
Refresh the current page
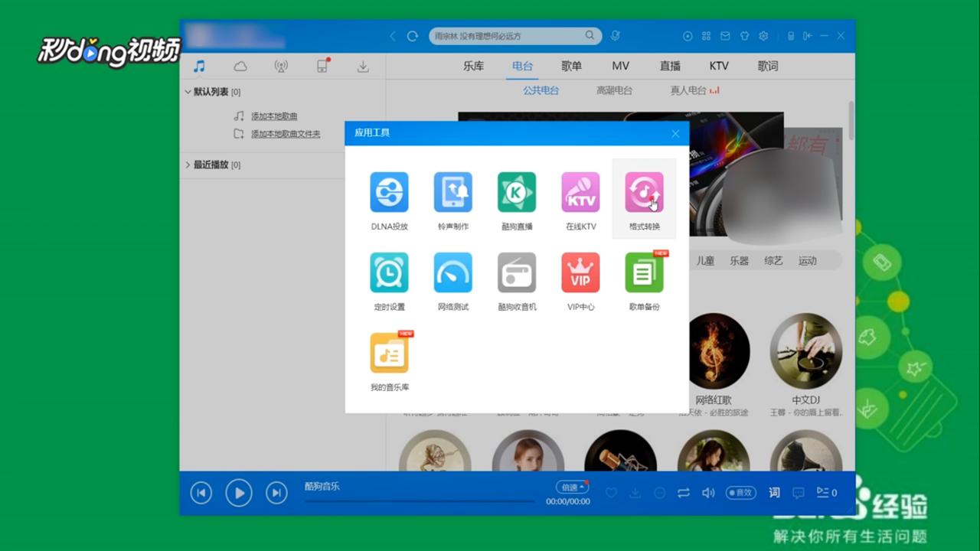tap(413, 36)
